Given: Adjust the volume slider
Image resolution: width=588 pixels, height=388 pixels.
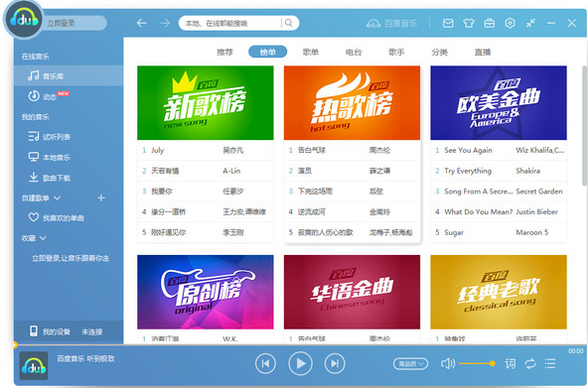Looking at the screenshot, I should pos(477,363).
